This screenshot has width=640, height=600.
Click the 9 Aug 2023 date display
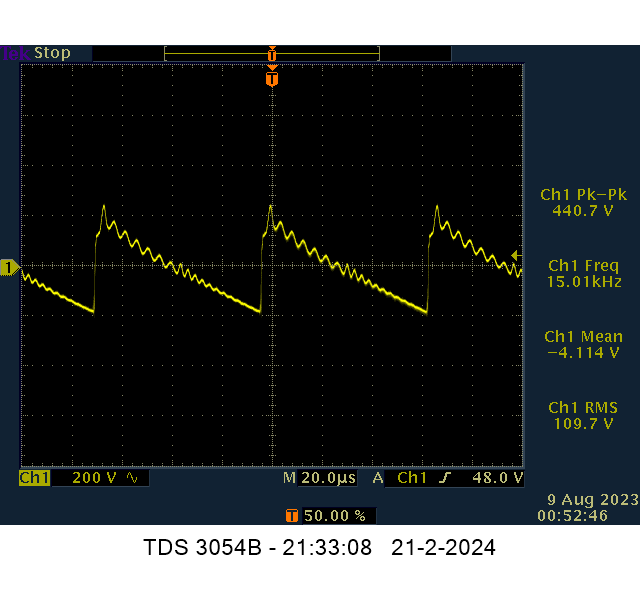click(x=586, y=500)
